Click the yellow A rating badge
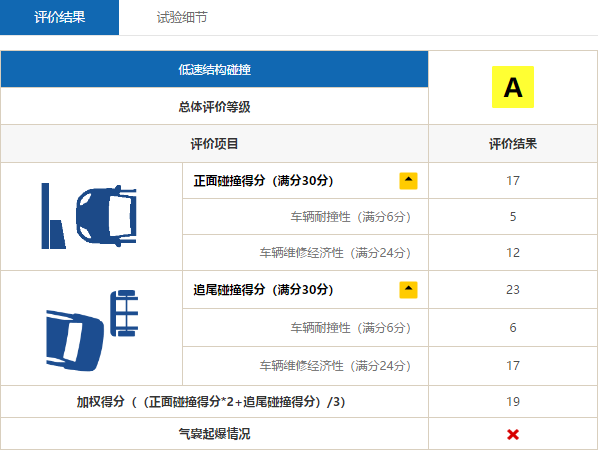This screenshot has width=598, height=450. [513, 87]
